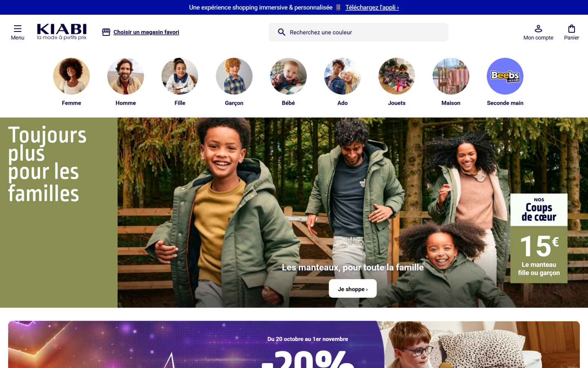Click the magnifying glass search icon

pos(281,32)
